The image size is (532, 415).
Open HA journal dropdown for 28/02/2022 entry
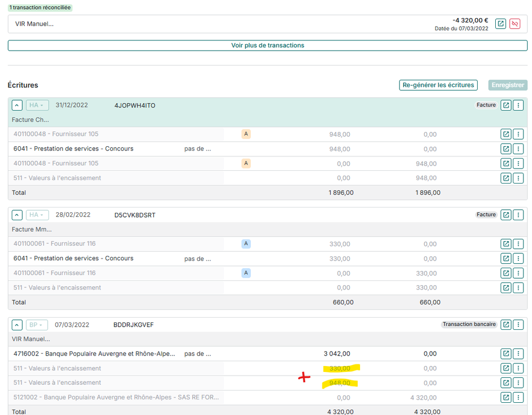point(37,215)
